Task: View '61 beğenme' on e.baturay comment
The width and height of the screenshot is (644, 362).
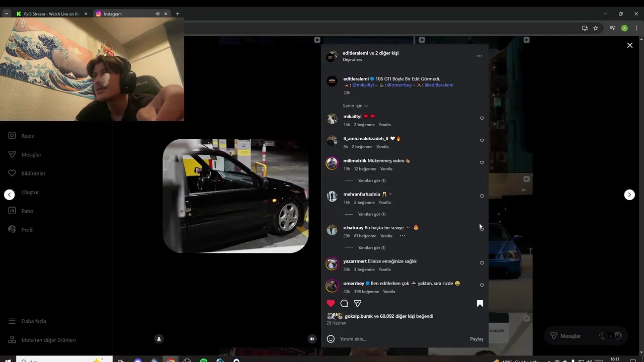Action: point(365,236)
